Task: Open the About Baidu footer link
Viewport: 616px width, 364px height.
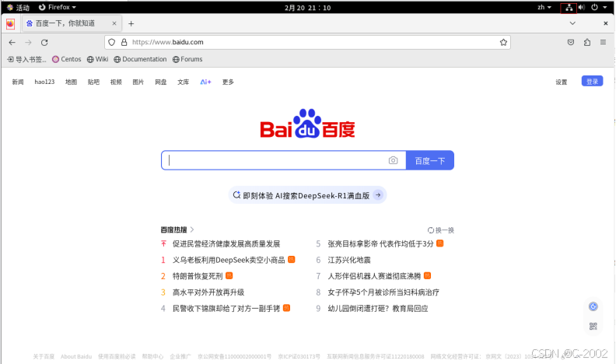Action: pos(76,356)
